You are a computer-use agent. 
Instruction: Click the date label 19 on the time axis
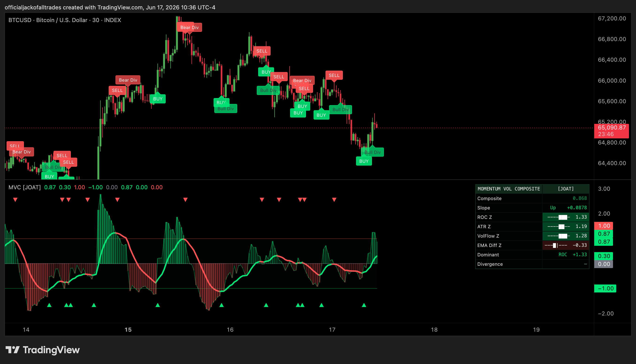(x=536, y=330)
